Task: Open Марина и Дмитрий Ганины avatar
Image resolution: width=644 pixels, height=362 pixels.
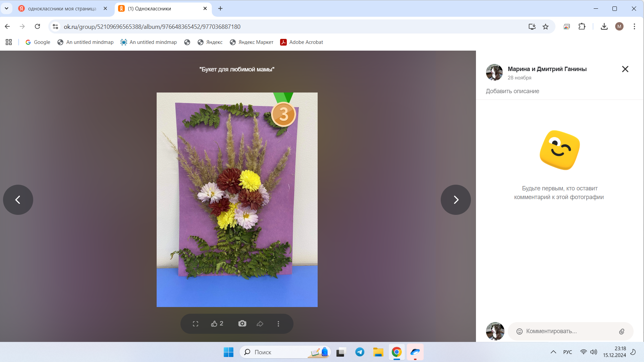Action: (494, 72)
